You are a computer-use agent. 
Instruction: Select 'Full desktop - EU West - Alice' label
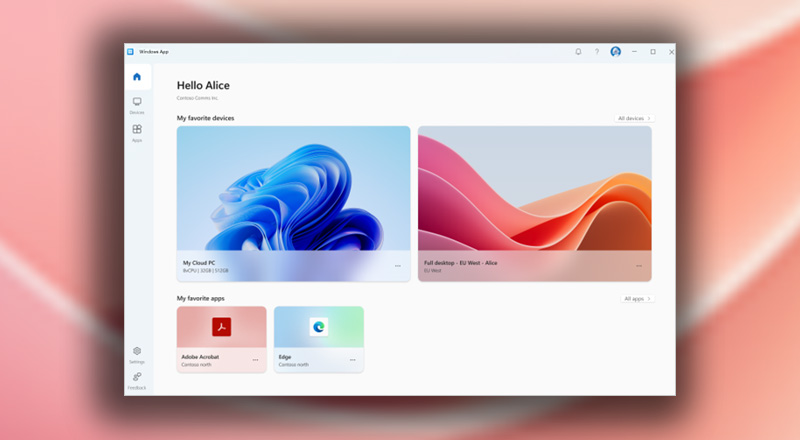[x=460, y=263]
